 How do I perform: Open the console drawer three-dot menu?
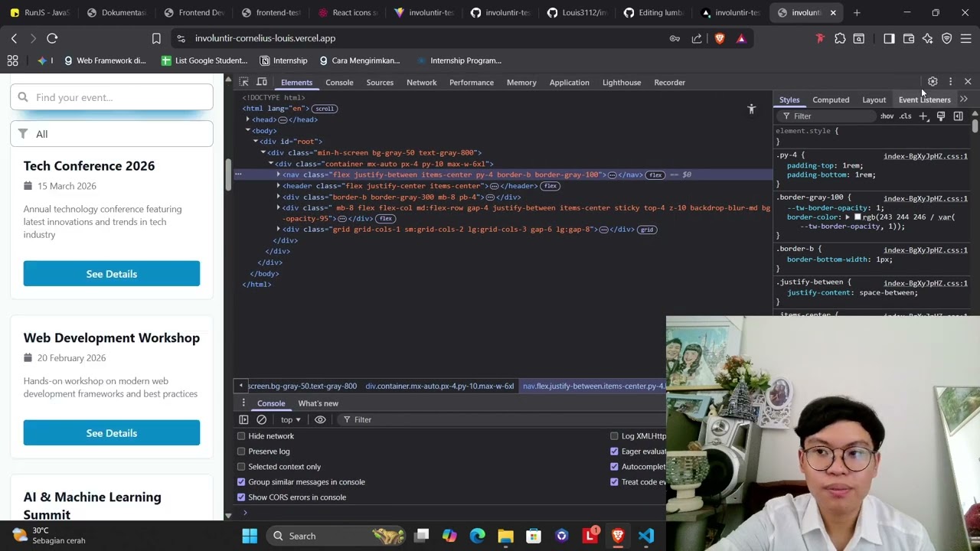pos(243,403)
